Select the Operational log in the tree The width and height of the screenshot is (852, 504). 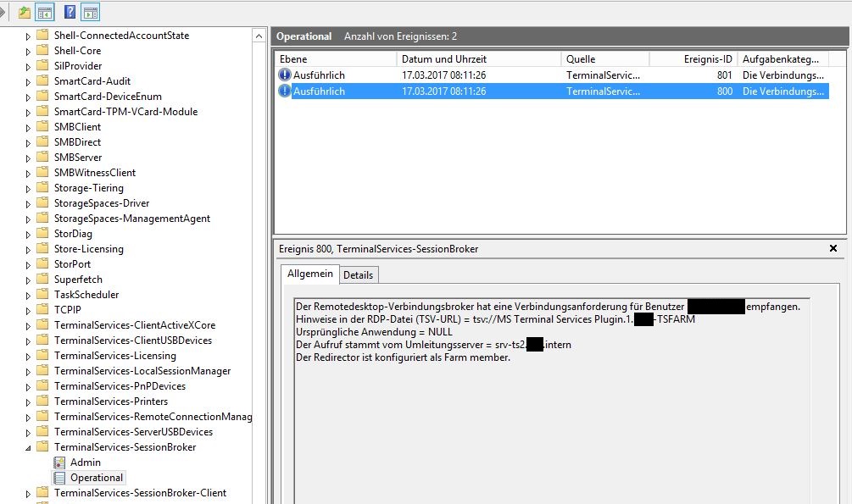click(97, 478)
